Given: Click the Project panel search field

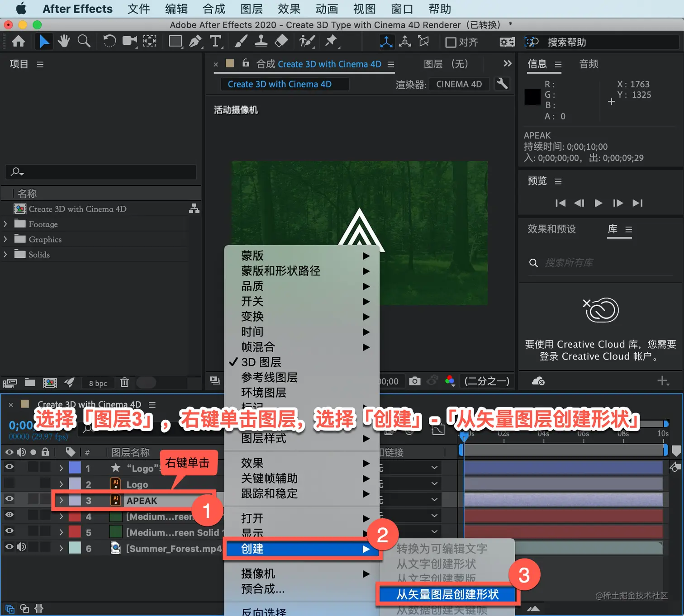Looking at the screenshot, I should click(101, 172).
